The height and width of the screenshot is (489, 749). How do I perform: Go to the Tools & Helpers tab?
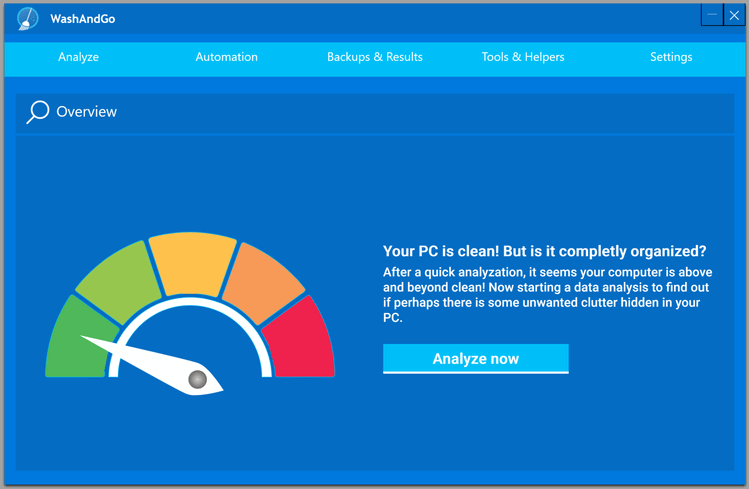click(x=523, y=57)
